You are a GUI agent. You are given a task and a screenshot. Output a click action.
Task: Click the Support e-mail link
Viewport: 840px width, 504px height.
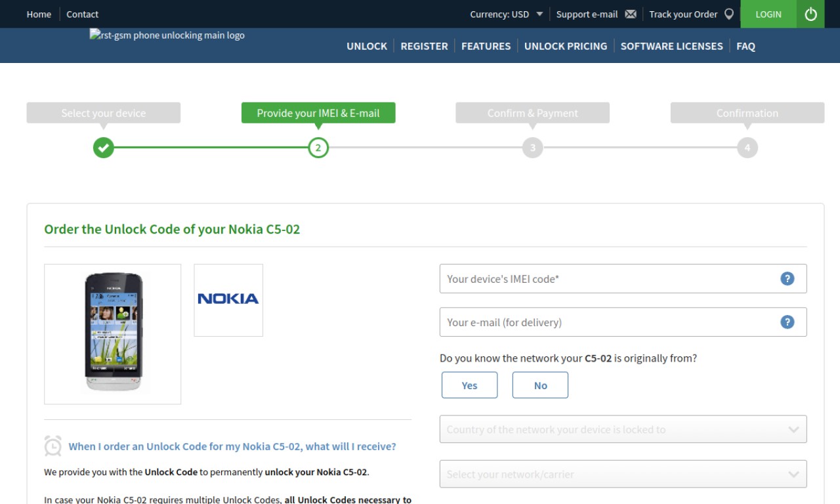pyautogui.click(x=587, y=14)
